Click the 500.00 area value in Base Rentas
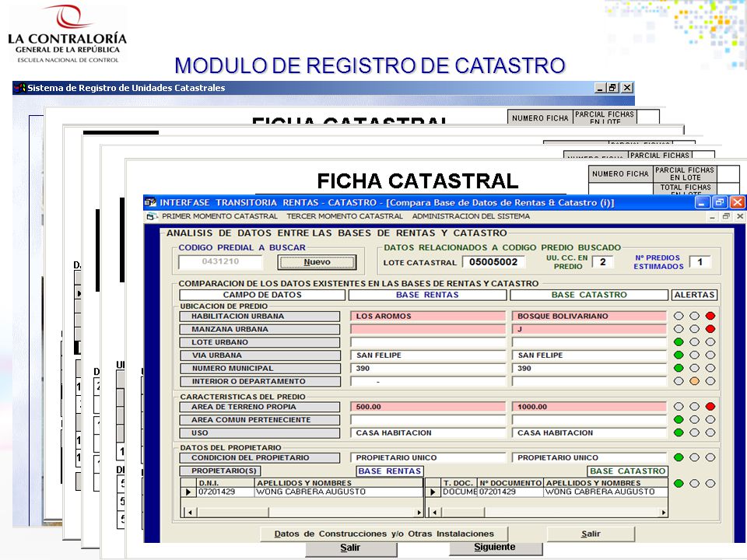747x560 pixels. click(x=428, y=407)
